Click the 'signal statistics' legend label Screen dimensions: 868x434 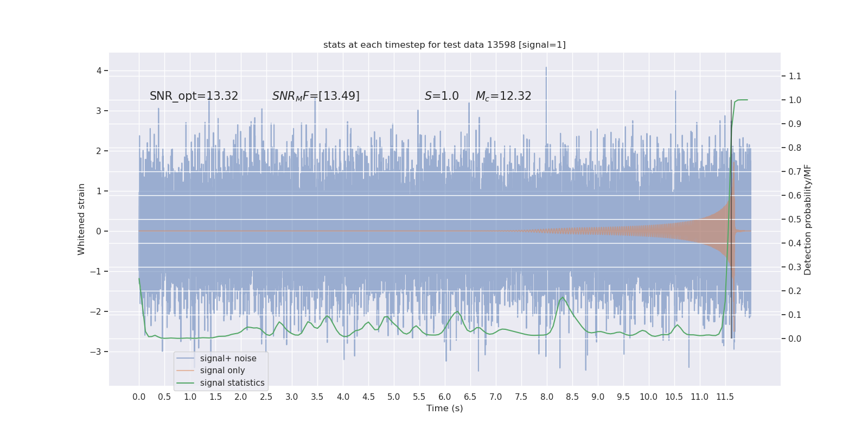click(232, 383)
